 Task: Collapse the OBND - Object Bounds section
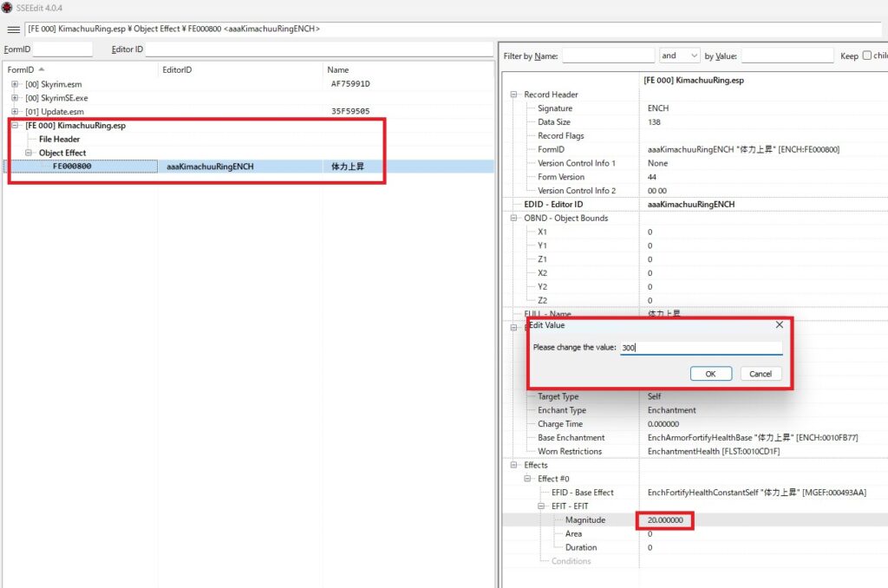click(x=515, y=218)
